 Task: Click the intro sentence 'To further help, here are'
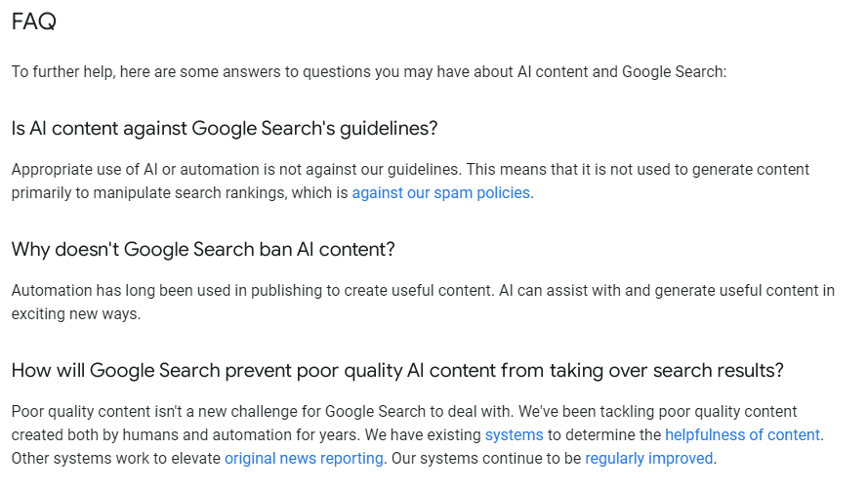coord(369,72)
